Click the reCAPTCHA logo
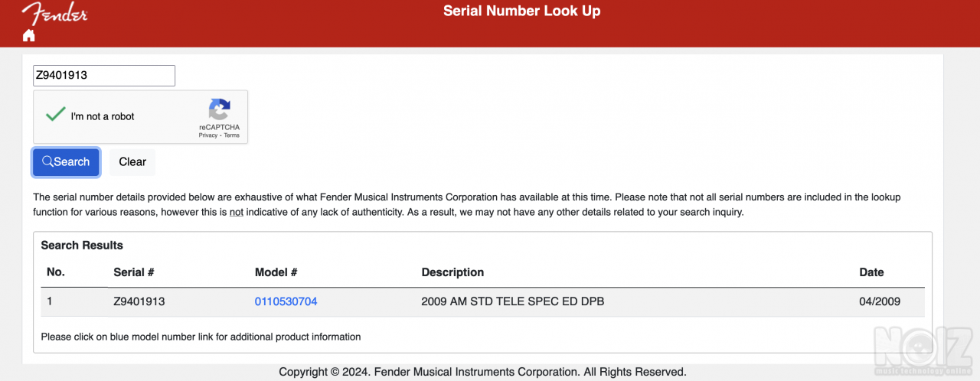This screenshot has width=980, height=381. tap(219, 109)
